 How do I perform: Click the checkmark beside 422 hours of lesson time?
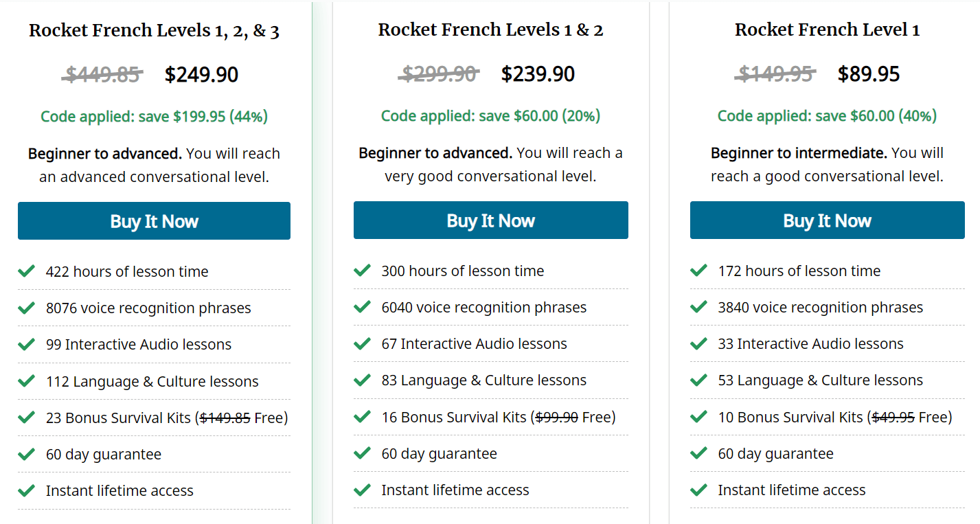tap(26, 271)
